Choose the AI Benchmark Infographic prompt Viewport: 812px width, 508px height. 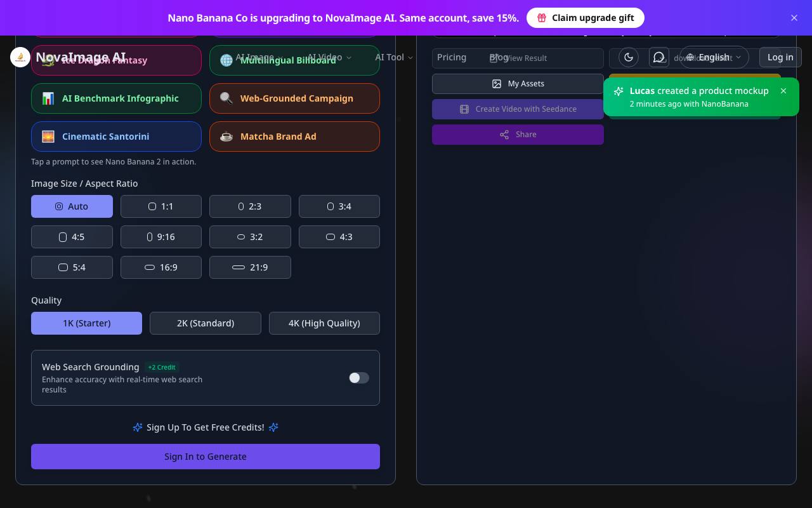click(116, 98)
